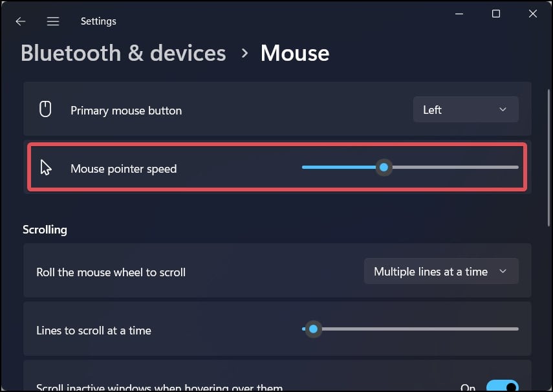553x392 pixels.
Task: Click the Lines to scroll slider handle
Action: tap(313, 329)
